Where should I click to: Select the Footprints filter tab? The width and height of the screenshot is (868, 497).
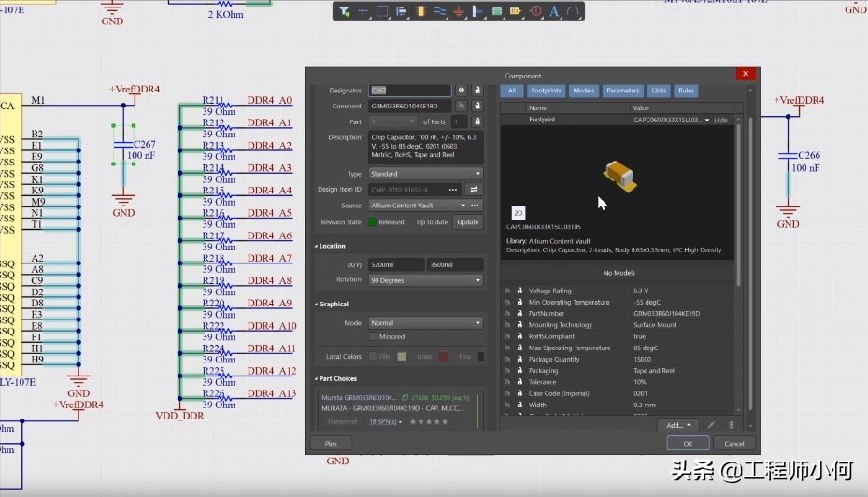pos(546,91)
